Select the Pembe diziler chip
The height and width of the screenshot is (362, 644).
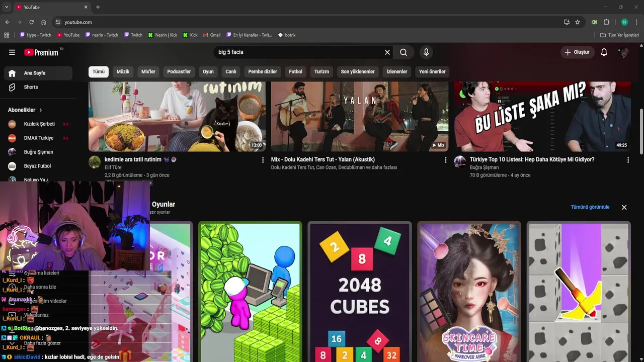[x=263, y=71]
